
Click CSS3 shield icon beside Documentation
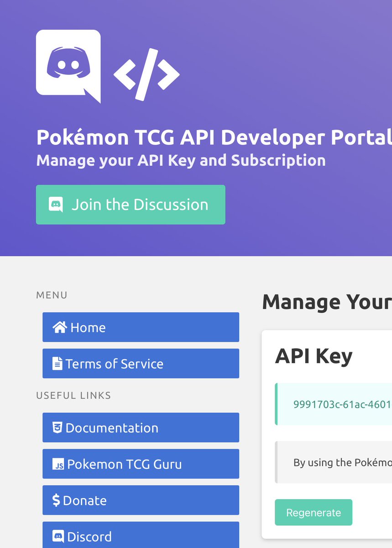pos(57,427)
